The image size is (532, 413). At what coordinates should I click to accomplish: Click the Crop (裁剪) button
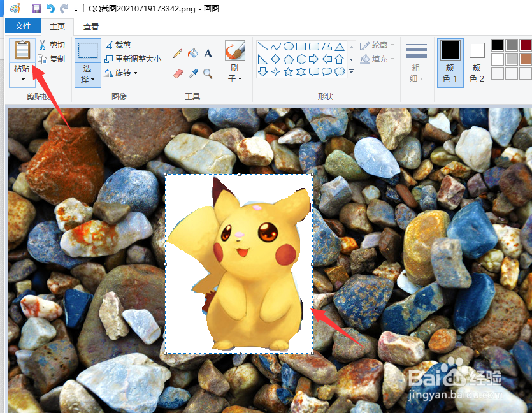(x=118, y=45)
